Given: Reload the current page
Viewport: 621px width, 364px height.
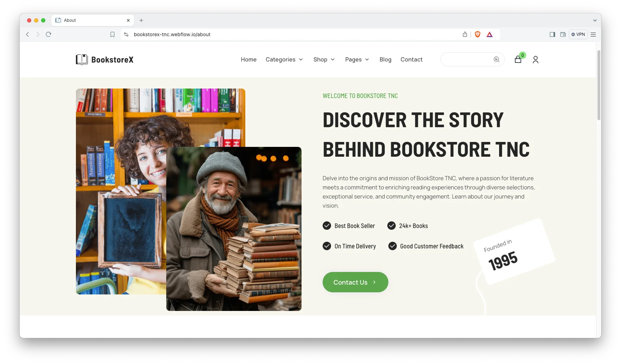Looking at the screenshot, I should tap(48, 34).
